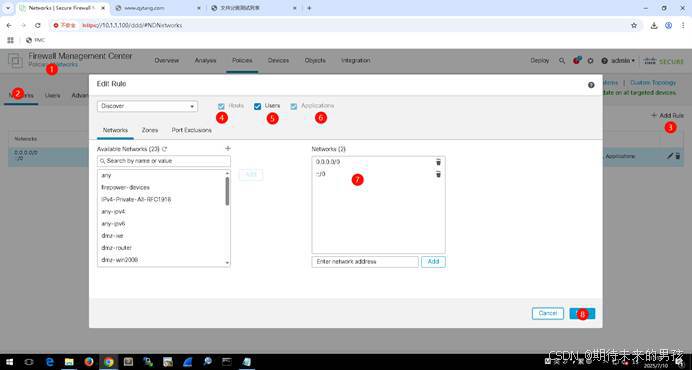This screenshot has width=692, height=370.
Task: Select 'any' in Available Networks
Action: coord(106,175)
